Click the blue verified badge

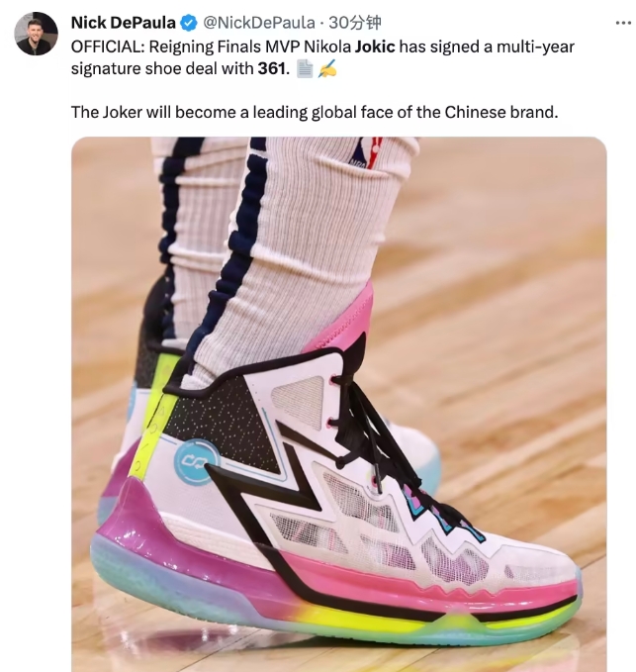(x=189, y=23)
